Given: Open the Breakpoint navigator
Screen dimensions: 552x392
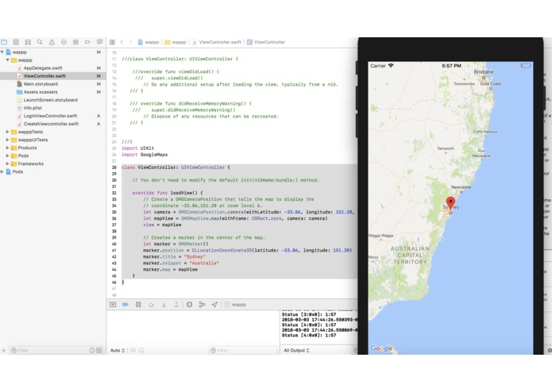Looking at the screenshot, I should [x=87, y=42].
